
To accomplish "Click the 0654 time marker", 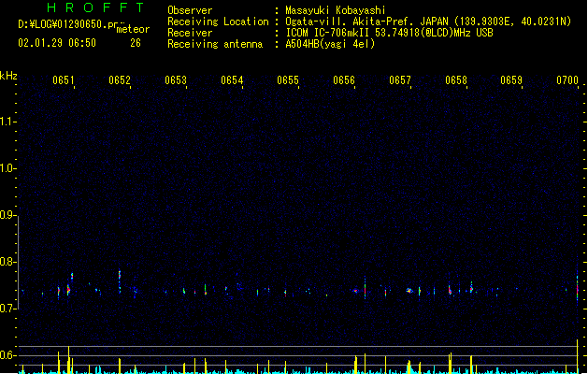I will coord(232,80).
